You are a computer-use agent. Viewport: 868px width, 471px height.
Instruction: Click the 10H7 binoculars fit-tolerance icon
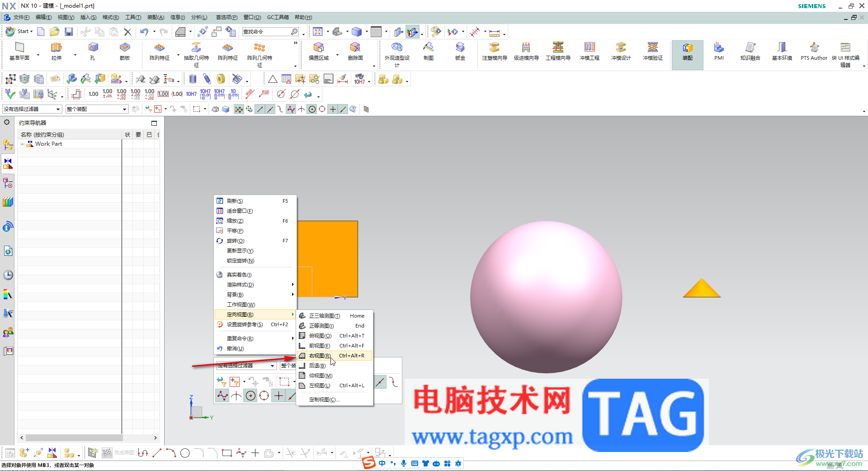pyautogui.click(x=359, y=79)
